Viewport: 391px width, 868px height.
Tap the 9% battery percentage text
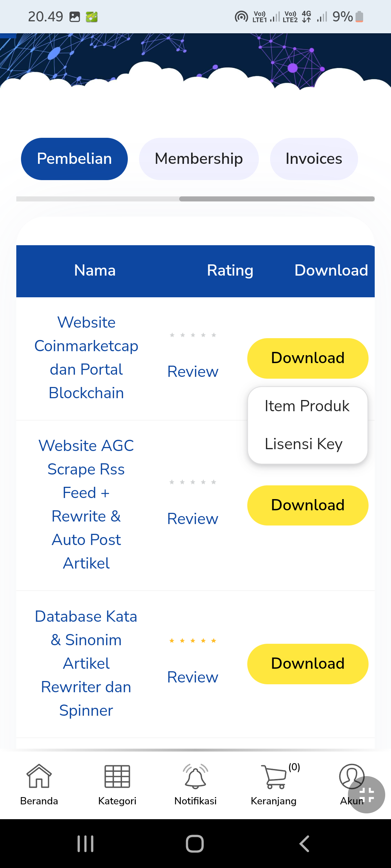pyautogui.click(x=342, y=17)
